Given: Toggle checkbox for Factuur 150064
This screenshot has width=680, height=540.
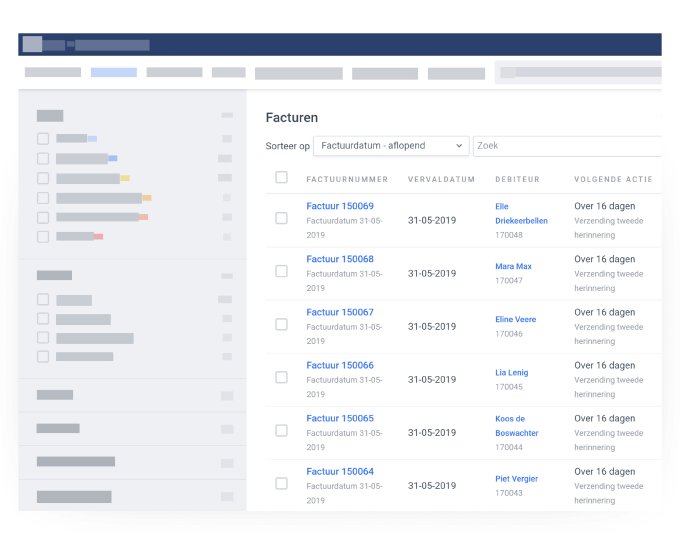Looking at the screenshot, I should (281, 483).
